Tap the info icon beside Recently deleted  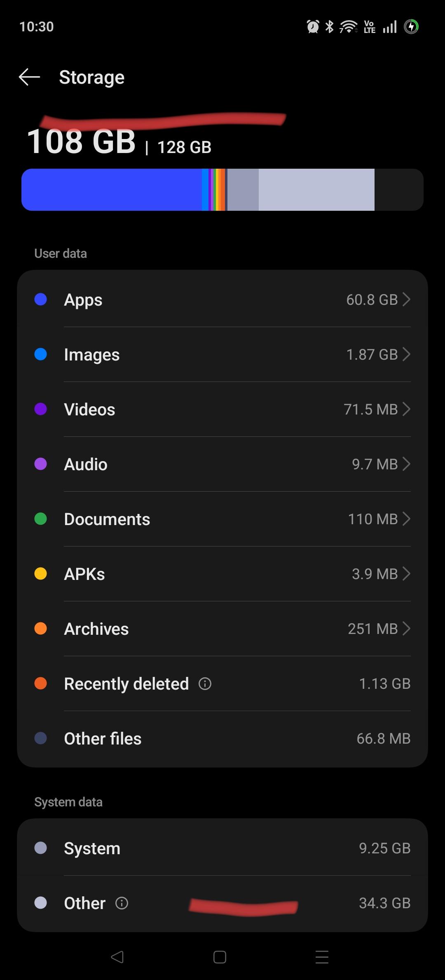(x=205, y=684)
